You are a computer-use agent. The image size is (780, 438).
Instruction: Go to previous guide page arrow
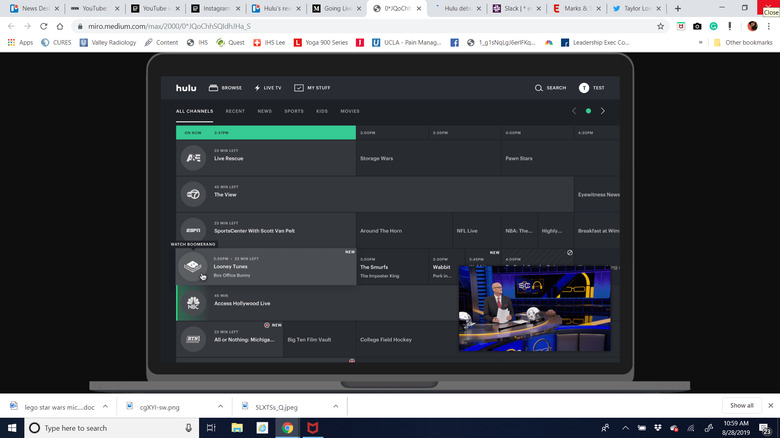(x=574, y=111)
